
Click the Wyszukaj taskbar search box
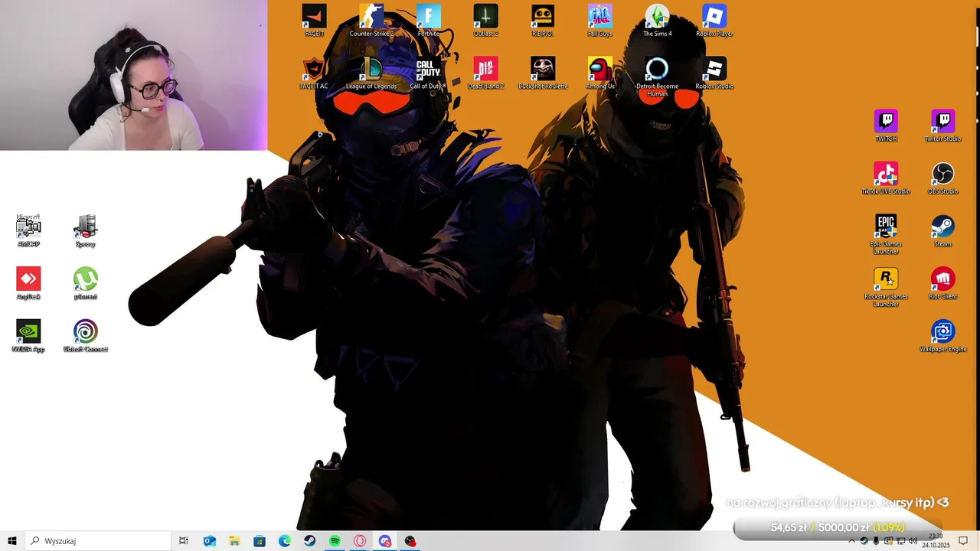click(x=98, y=541)
